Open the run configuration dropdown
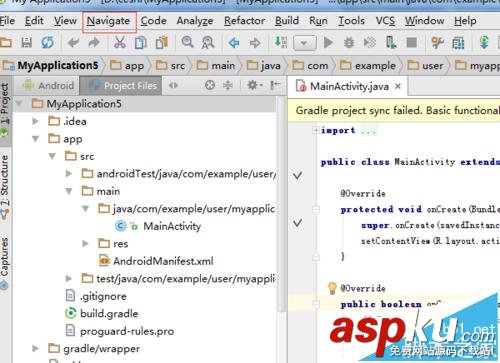Image resolution: width=500 pixels, height=363 pixels. point(305,43)
